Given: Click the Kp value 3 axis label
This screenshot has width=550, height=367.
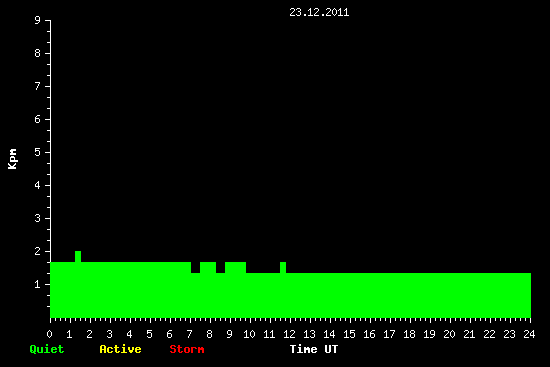Looking at the screenshot, I should (x=38, y=218).
